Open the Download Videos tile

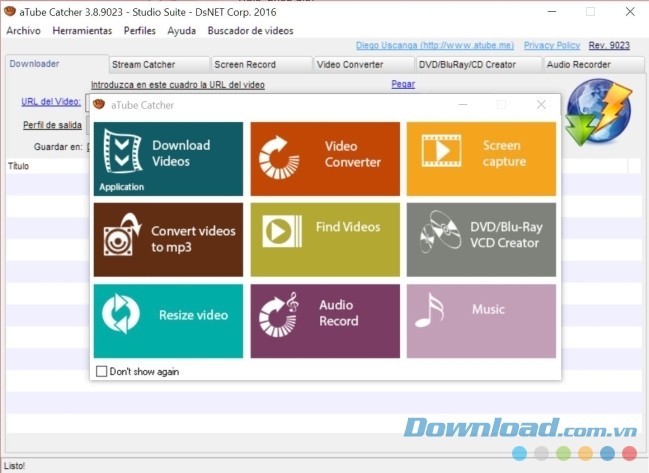tap(168, 159)
